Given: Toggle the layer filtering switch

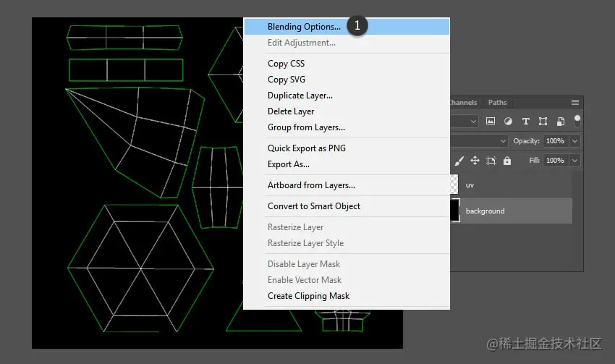Looking at the screenshot, I should (577, 121).
